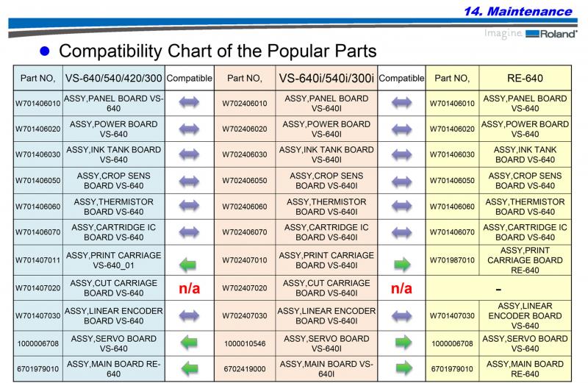Screen dimensions: 588x383
Task: Click part number W702406010
Action: tap(245, 103)
